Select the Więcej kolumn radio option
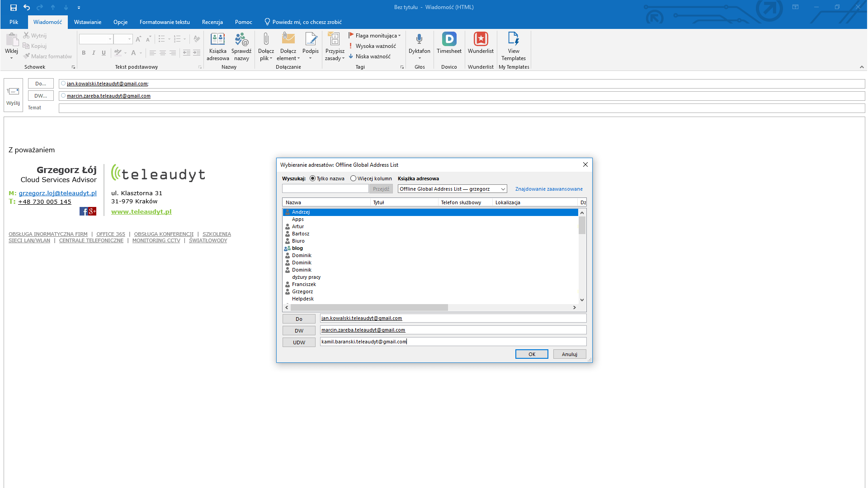 click(354, 178)
